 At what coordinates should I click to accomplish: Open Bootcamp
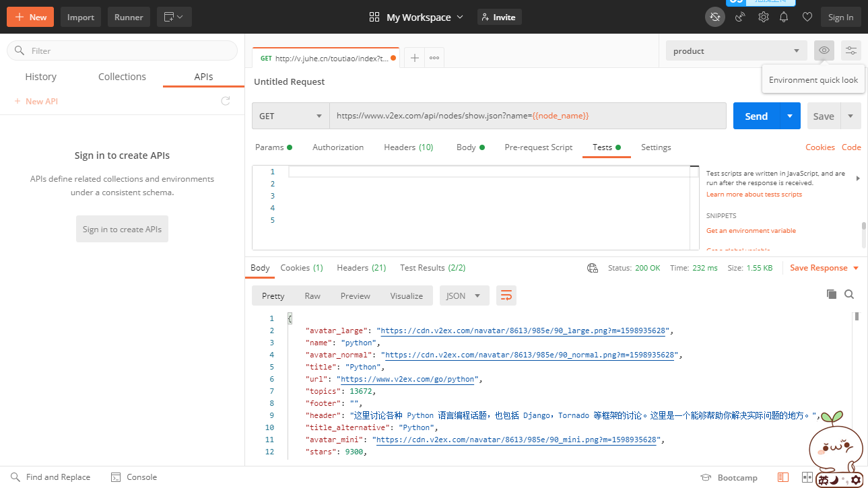pyautogui.click(x=729, y=478)
